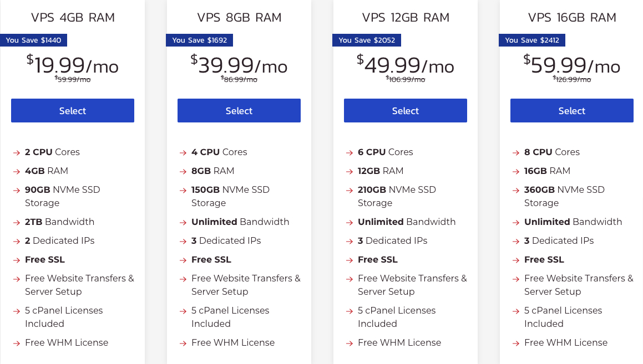Click the You Save $1440 badge
The image size is (643, 364).
coord(34,39)
